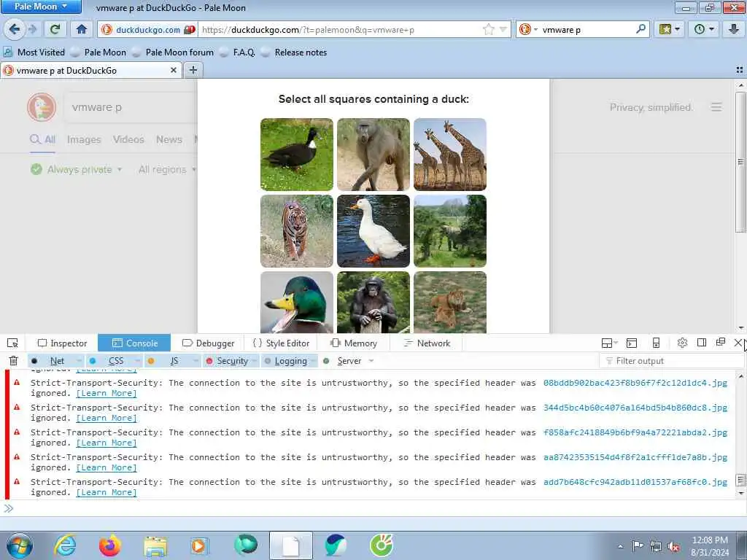Switch to the Debugger tab
This screenshot has height=560, width=747.
208,343
